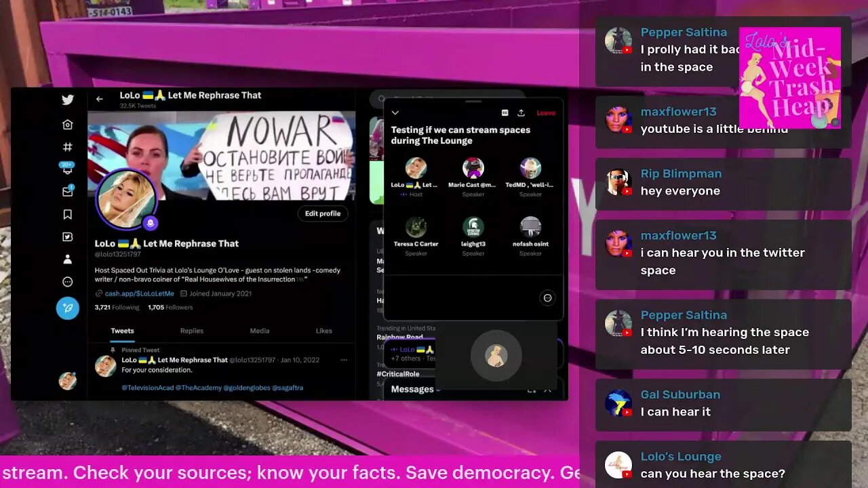Image resolution: width=868 pixels, height=488 pixels.
Task: Open speaker leighg13's avatar
Action: pos(473,227)
